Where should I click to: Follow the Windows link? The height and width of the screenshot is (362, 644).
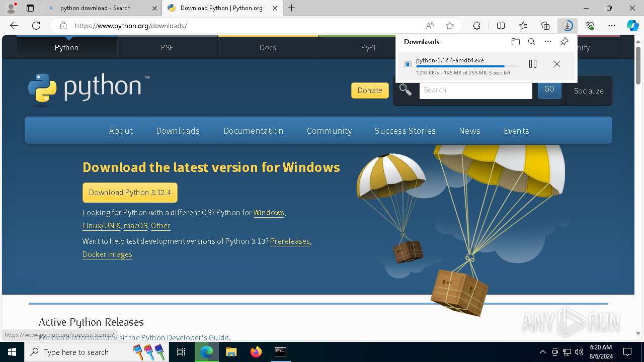click(269, 213)
